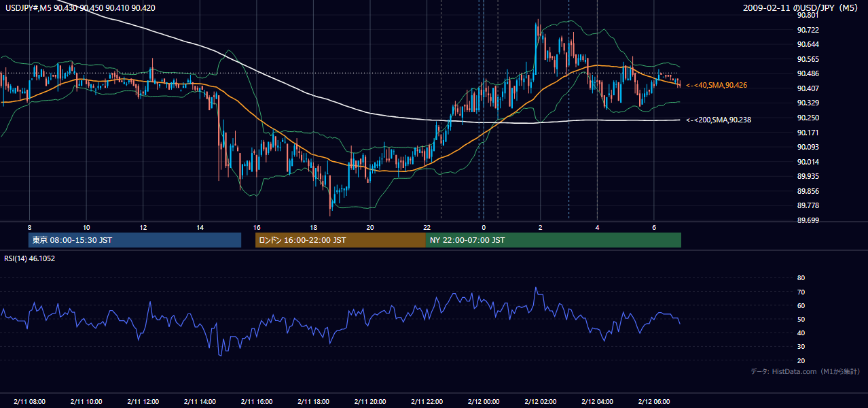Click hour label 8 under the price chart
Viewport: 868px width, 408px height.
(29, 227)
